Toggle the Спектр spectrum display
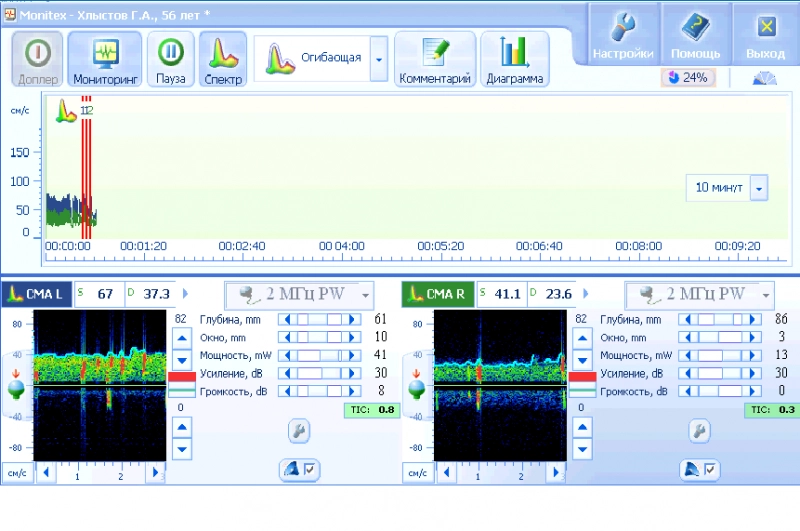Image resolution: width=800 pixels, height=531 pixels. (223, 58)
